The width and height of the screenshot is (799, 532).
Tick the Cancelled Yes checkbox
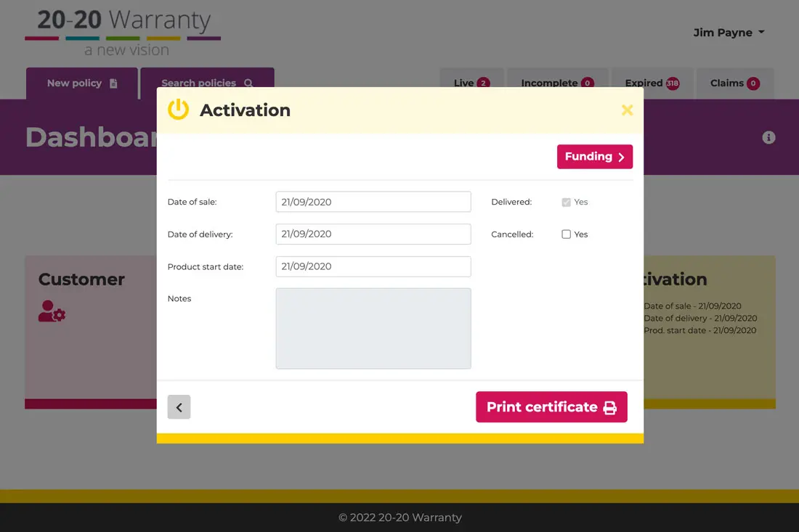tap(567, 234)
